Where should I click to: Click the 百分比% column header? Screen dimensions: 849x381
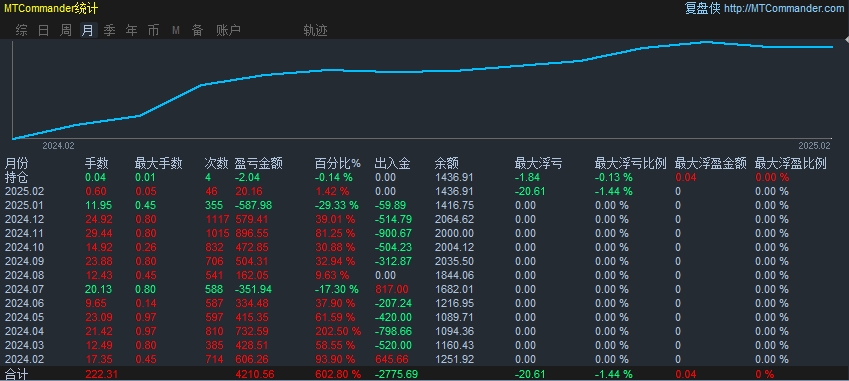[338, 163]
